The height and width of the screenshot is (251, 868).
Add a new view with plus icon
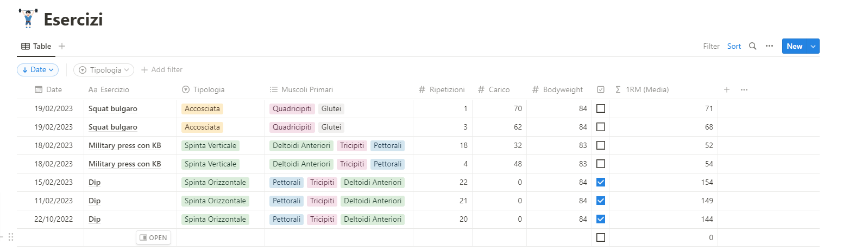(x=62, y=46)
